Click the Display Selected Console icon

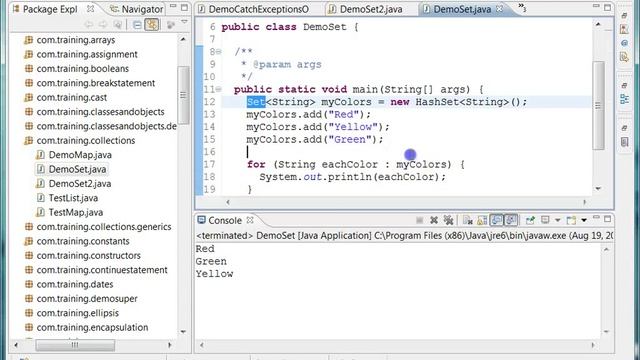click(545, 220)
